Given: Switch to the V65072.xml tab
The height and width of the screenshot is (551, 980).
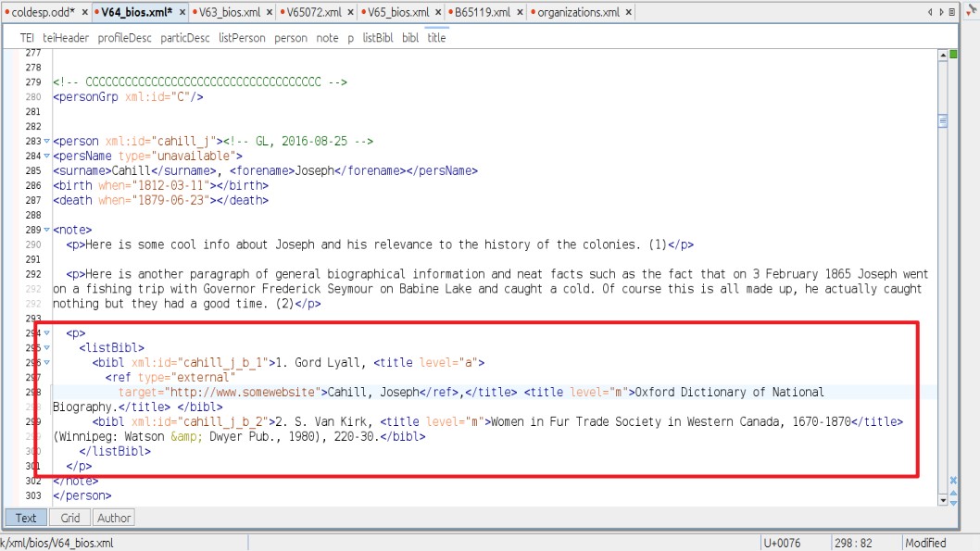Looking at the screenshot, I should [313, 13].
